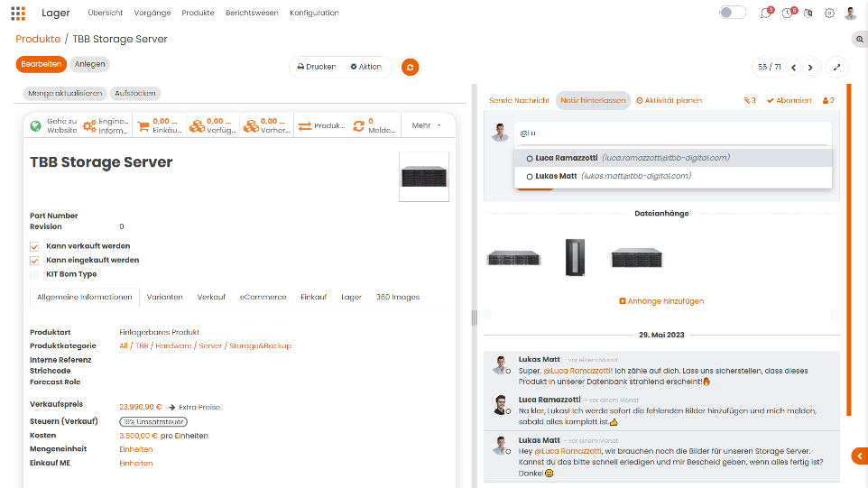Go to next record arrow
868x488 pixels.
click(x=810, y=68)
